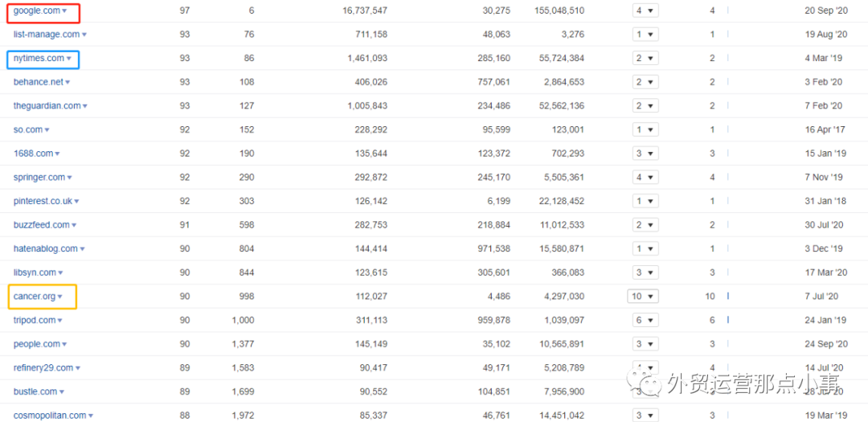
Task: Click the arrow icon beside springer.com
Action: 70,178
